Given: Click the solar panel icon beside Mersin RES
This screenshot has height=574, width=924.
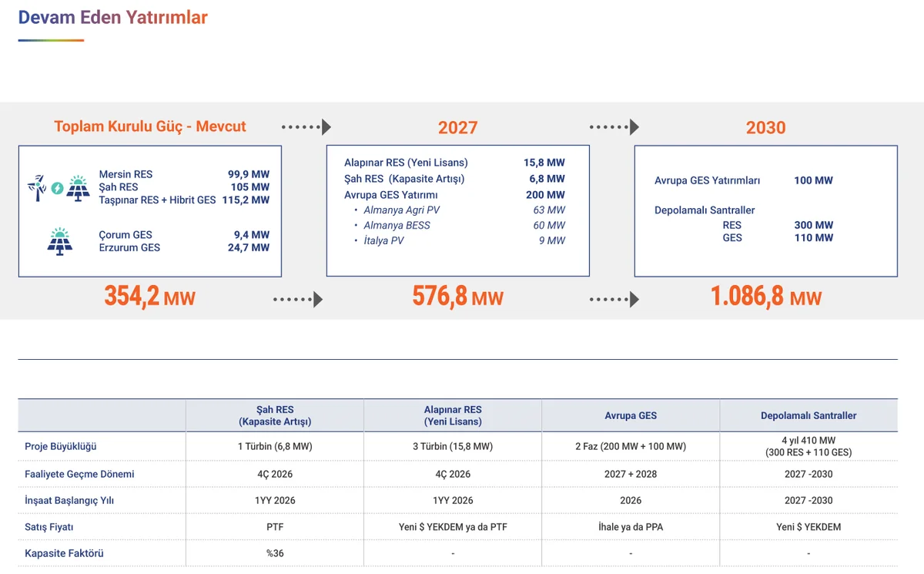Looking at the screenshot, I should (x=78, y=188).
